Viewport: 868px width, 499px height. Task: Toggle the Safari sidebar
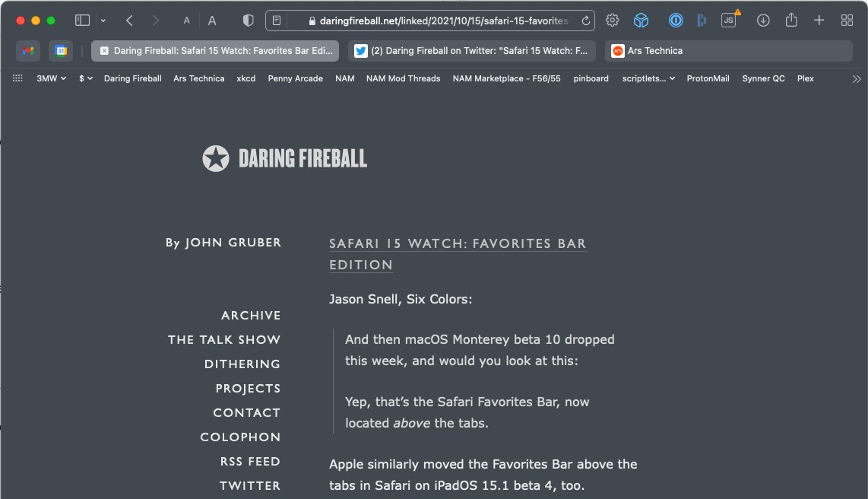[83, 21]
